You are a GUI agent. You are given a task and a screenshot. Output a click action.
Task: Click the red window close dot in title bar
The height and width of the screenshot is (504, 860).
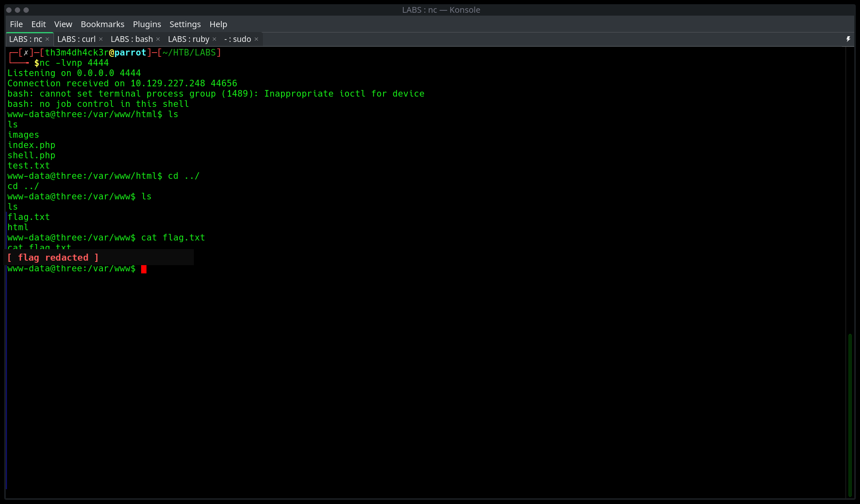point(9,10)
